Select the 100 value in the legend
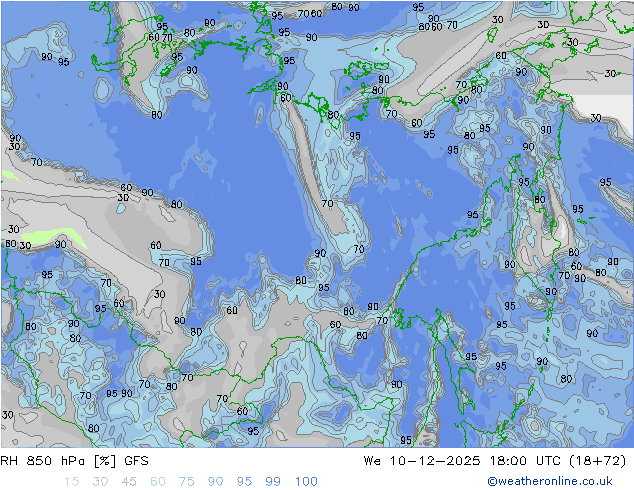Screen dimensions: 634x490 point(306,482)
